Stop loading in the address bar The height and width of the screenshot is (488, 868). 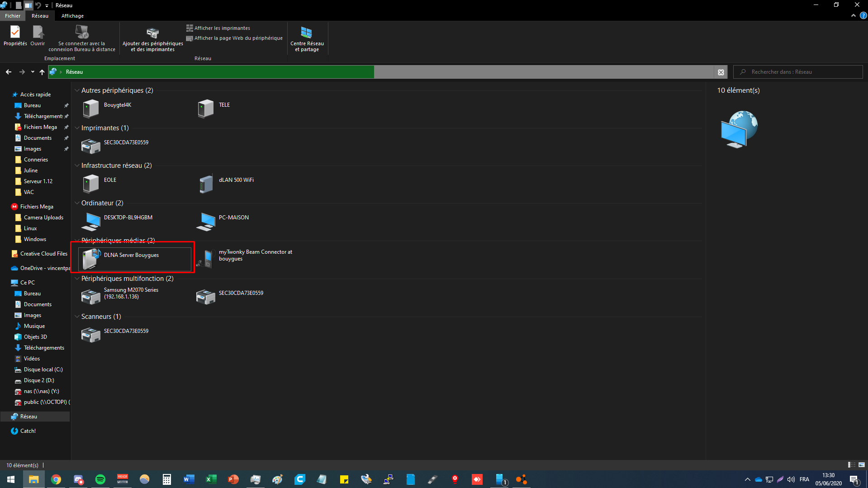point(721,72)
